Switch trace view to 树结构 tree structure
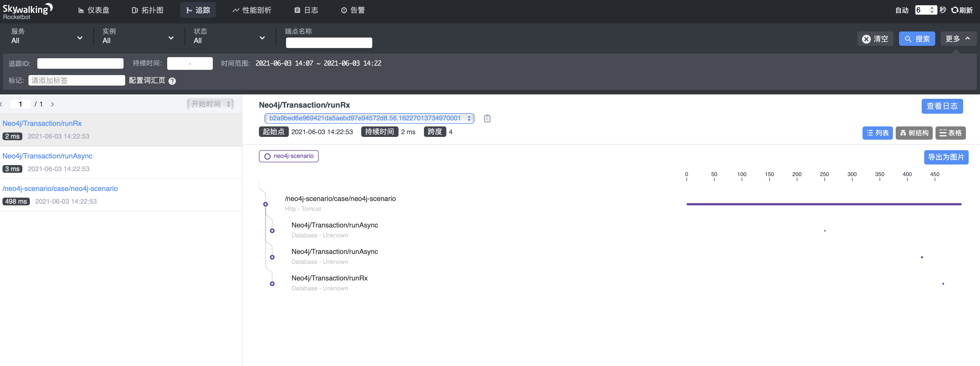The width and height of the screenshot is (980, 366). tap(914, 133)
